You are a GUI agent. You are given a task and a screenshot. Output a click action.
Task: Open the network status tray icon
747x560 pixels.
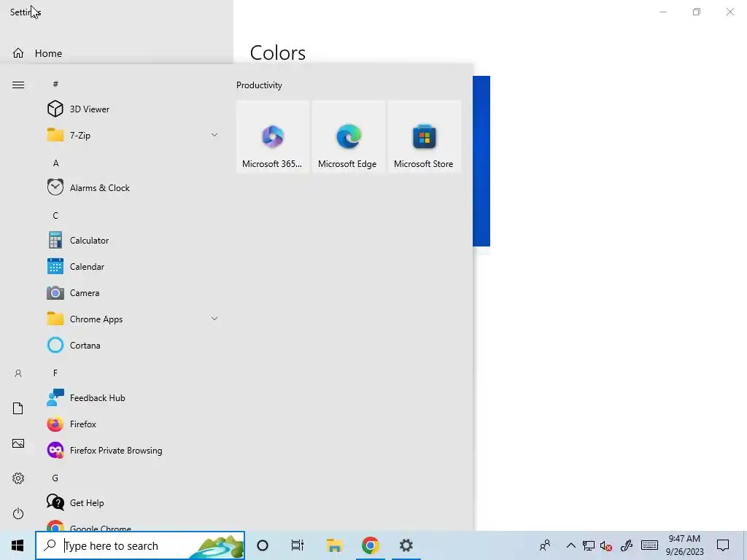pos(589,545)
